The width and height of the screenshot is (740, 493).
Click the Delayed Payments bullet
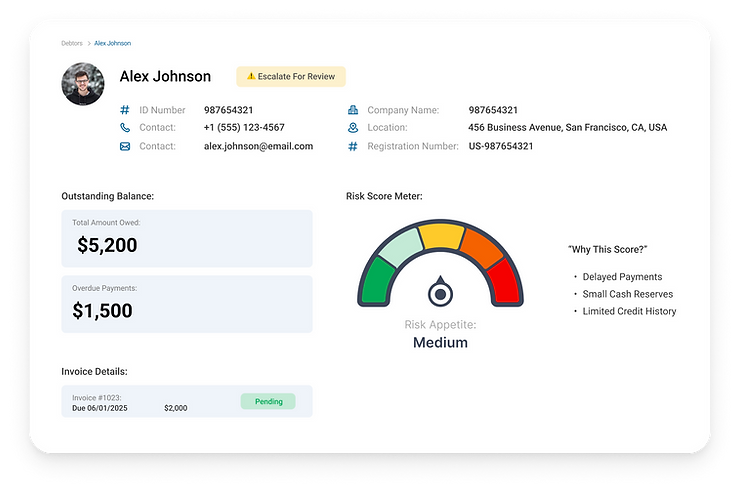pos(622,277)
